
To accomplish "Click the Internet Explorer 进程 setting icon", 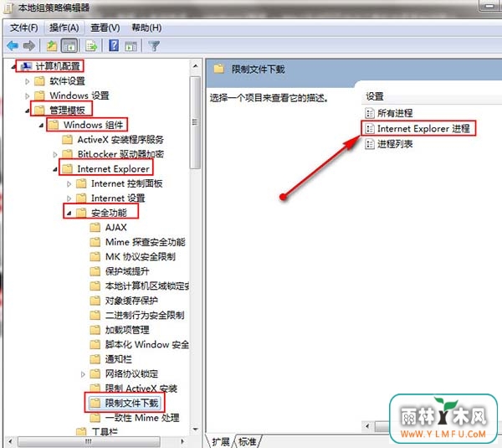I will point(370,128).
